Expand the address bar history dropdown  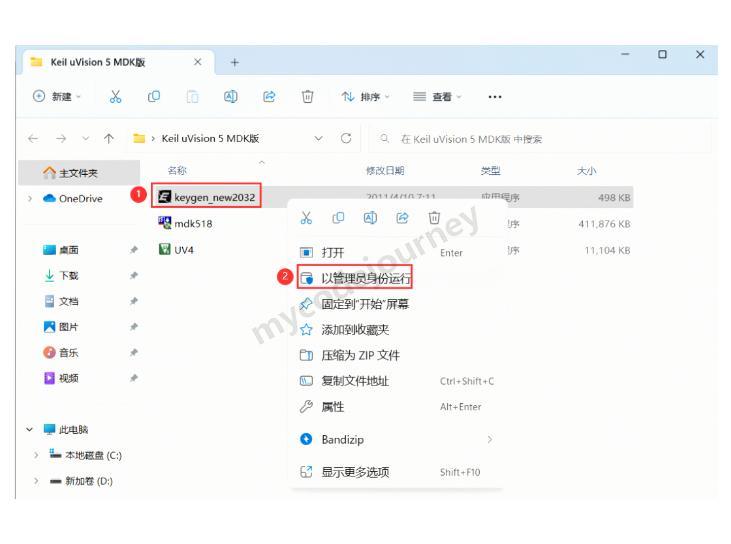(x=318, y=138)
